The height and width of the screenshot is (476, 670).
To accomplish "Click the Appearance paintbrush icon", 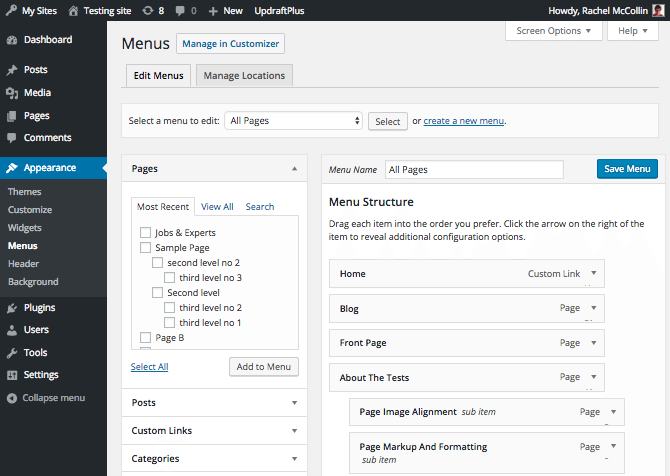I will [x=12, y=168].
